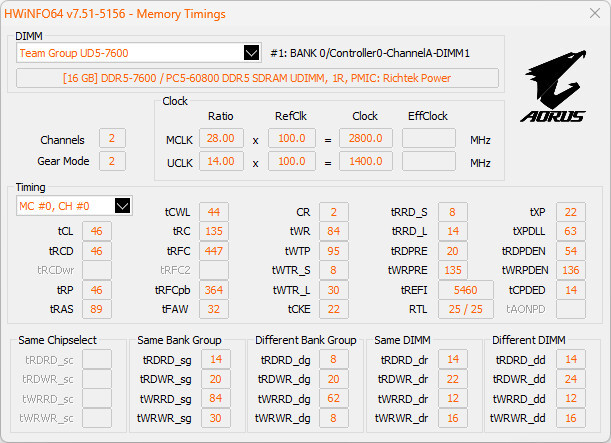Image resolution: width=611 pixels, height=443 pixels.
Task: Select the tFAW 32 value box
Action: pos(214,309)
